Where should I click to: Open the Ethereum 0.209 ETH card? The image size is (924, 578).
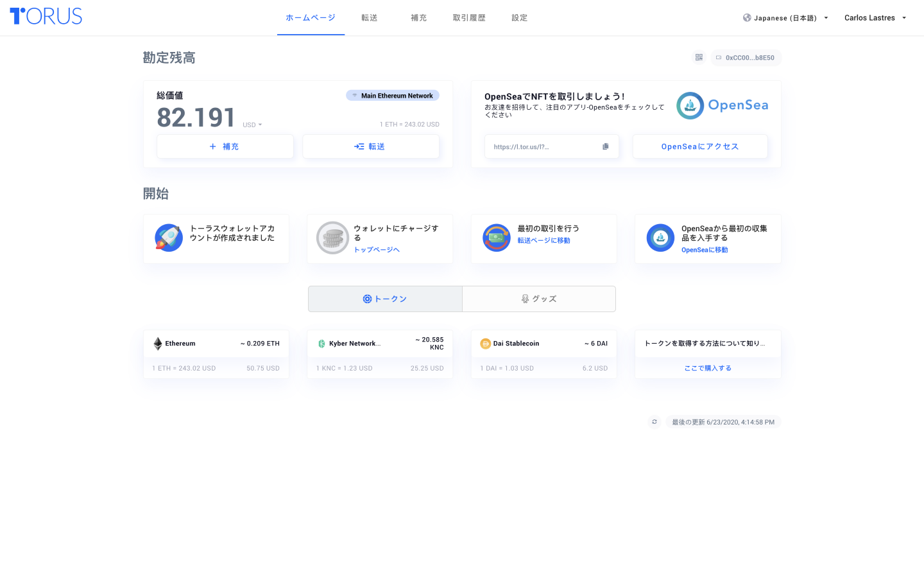pos(216,355)
